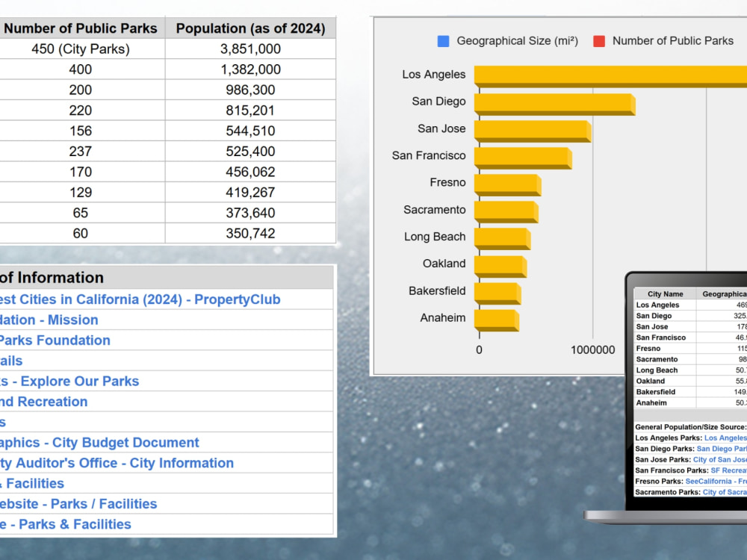Select the Bakersfield bar in the chart
Screen dimensions: 747x560
(x=498, y=293)
